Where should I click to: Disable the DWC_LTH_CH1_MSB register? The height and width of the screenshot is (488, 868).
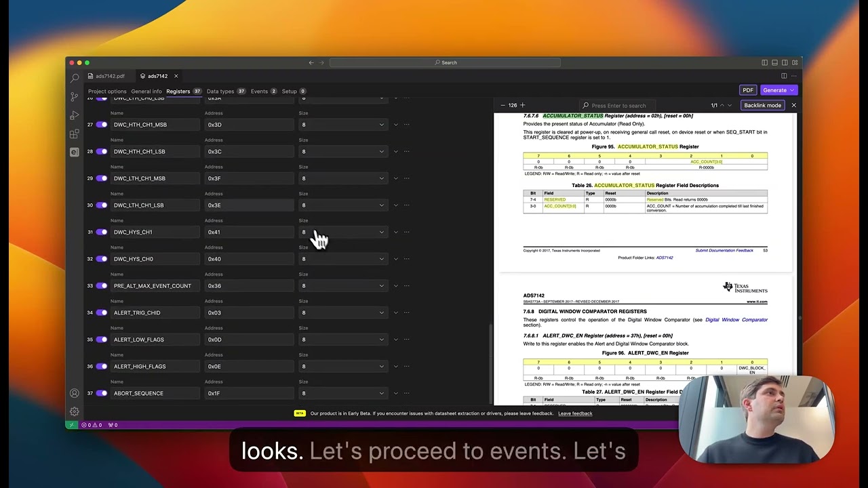pyautogui.click(x=102, y=178)
